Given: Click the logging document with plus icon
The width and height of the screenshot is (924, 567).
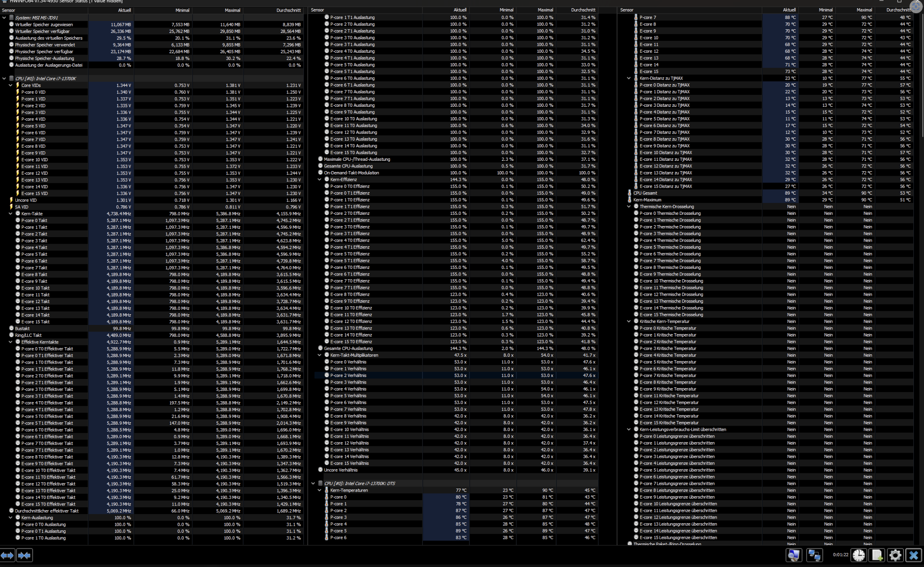Looking at the screenshot, I should 877,555.
